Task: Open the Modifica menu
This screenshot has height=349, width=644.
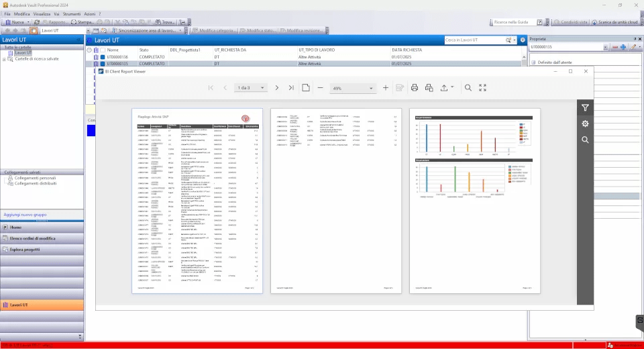Action: pos(21,14)
